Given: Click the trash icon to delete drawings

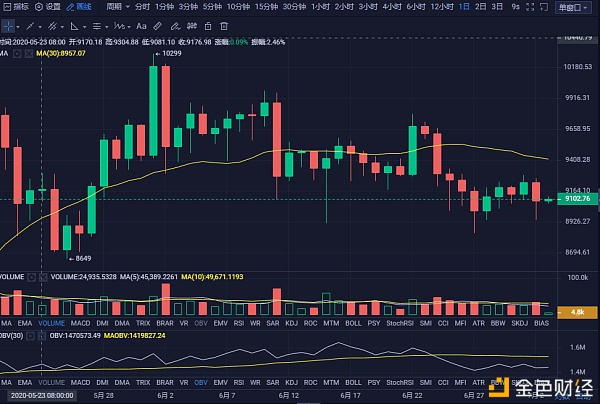Looking at the screenshot, I should [224, 26].
